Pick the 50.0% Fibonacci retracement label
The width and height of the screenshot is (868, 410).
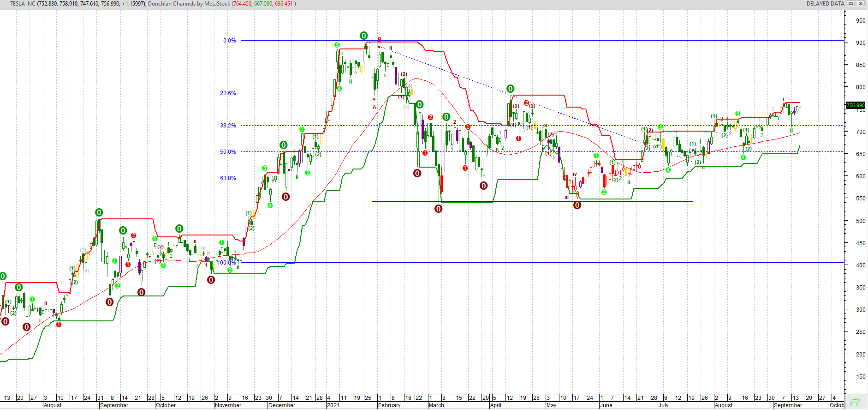click(x=228, y=152)
